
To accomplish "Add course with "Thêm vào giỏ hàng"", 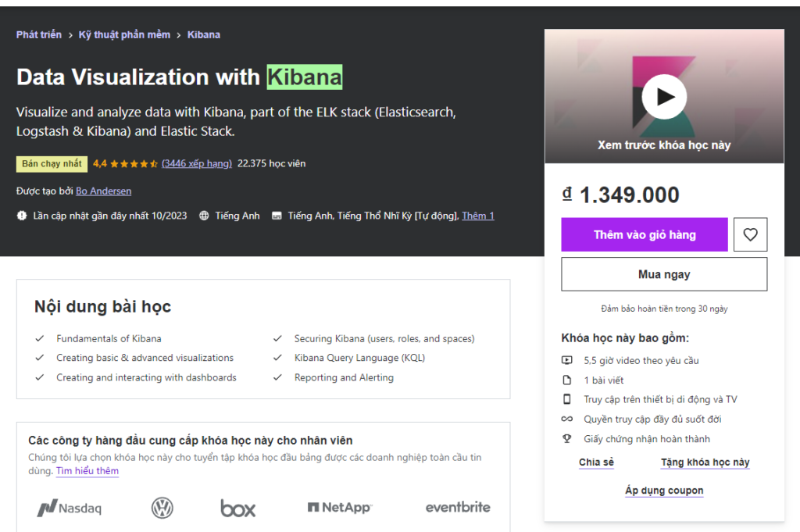I will (x=644, y=234).
